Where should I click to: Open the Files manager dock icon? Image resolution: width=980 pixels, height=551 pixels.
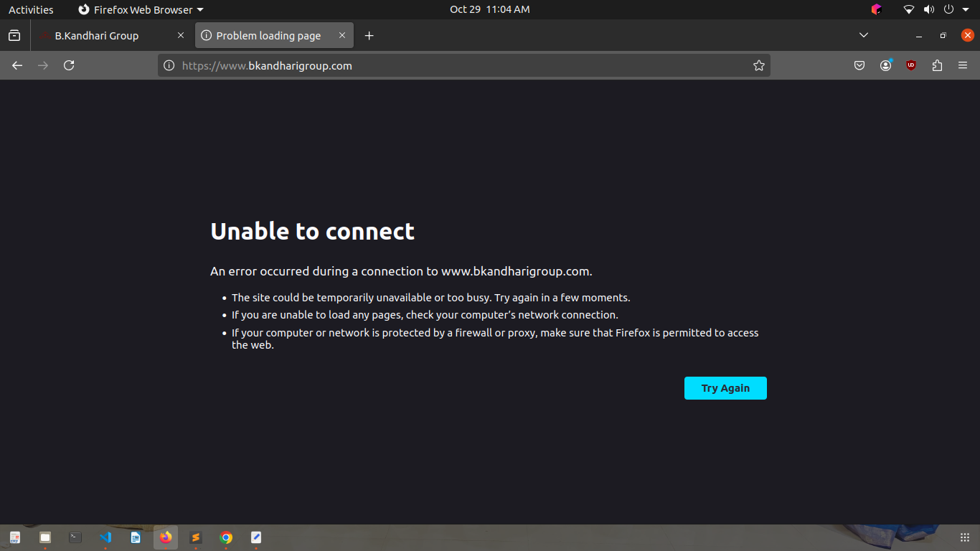pos(45,537)
